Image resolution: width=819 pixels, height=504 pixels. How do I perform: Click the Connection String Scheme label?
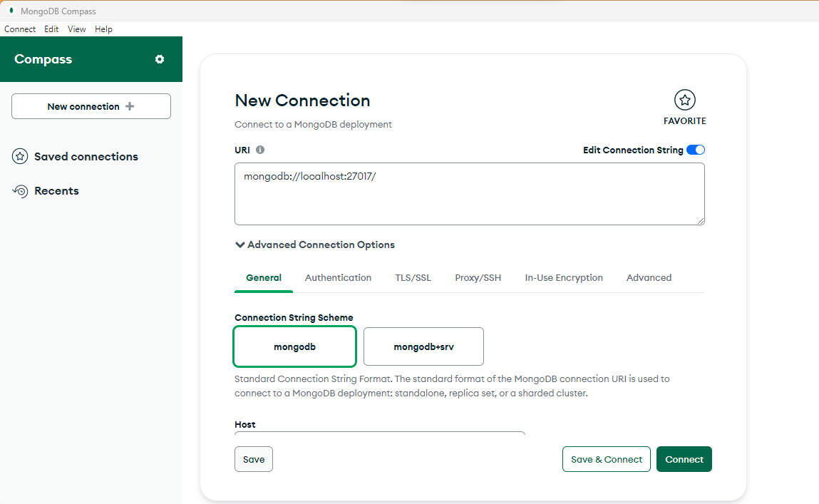click(294, 317)
